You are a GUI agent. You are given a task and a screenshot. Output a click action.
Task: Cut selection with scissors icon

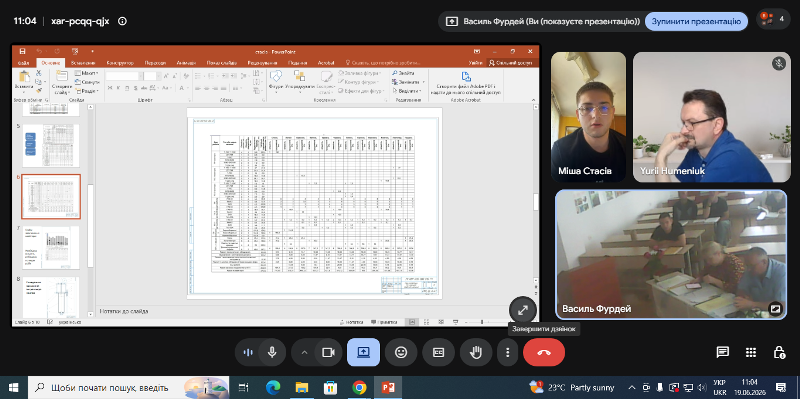click(38, 73)
